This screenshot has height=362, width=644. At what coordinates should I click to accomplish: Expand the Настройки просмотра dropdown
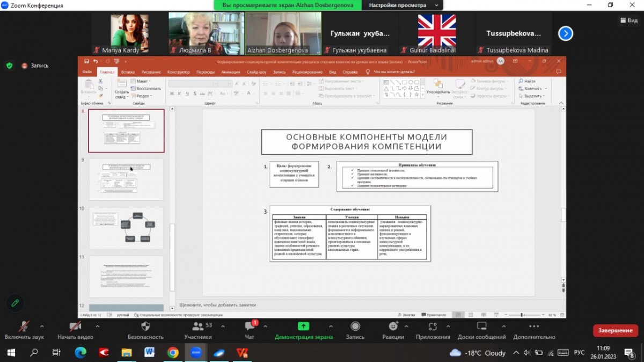click(401, 5)
